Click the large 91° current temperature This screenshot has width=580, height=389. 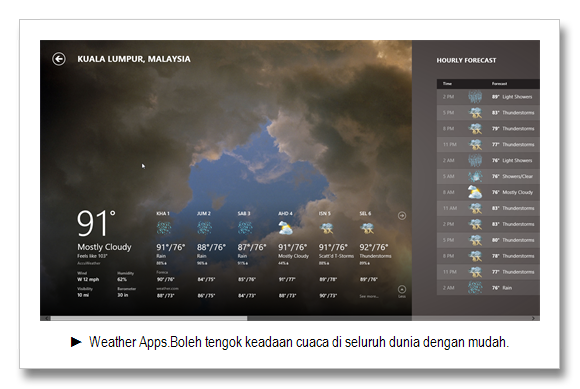[96, 223]
